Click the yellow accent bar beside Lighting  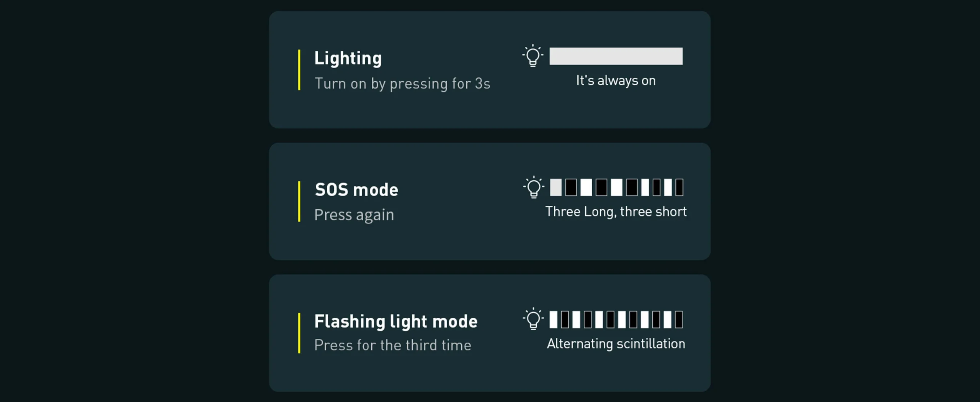click(299, 70)
